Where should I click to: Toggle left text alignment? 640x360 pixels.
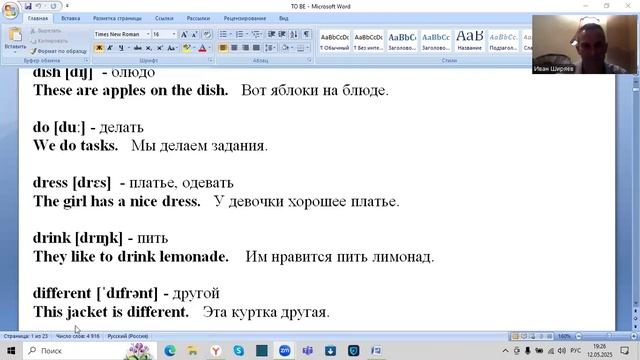tap(223, 48)
